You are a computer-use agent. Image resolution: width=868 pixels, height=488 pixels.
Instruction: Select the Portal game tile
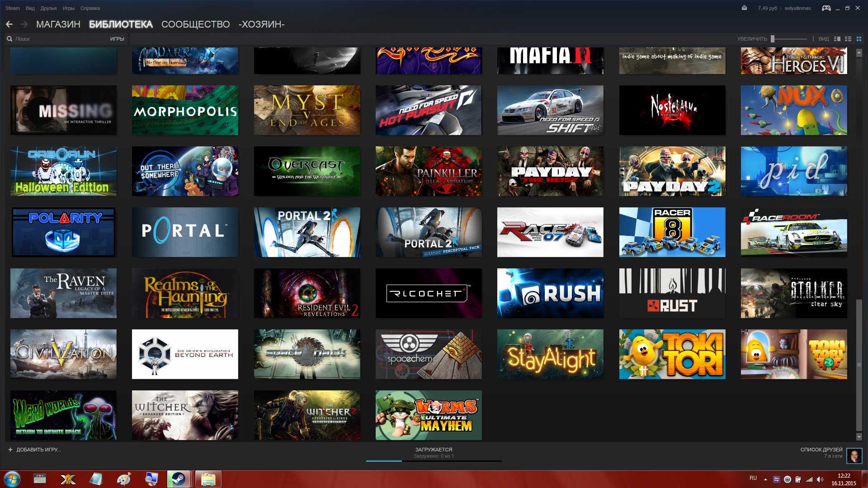click(x=185, y=232)
